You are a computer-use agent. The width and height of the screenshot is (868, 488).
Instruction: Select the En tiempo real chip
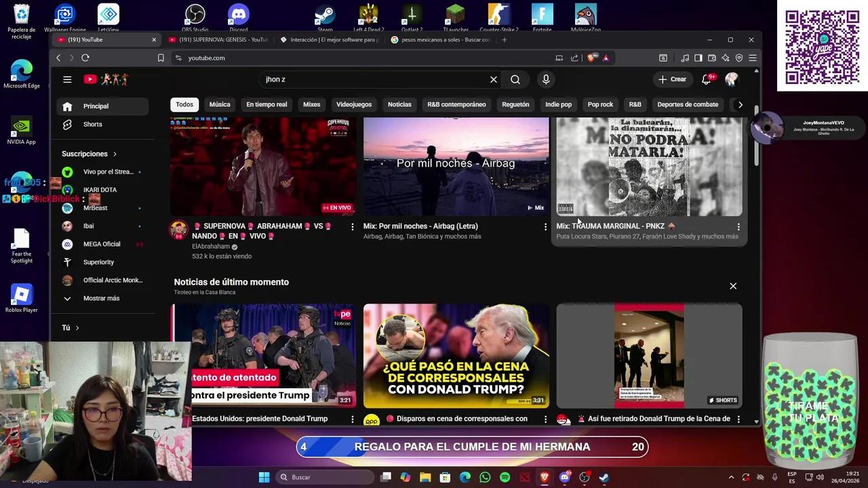tap(267, 104)
